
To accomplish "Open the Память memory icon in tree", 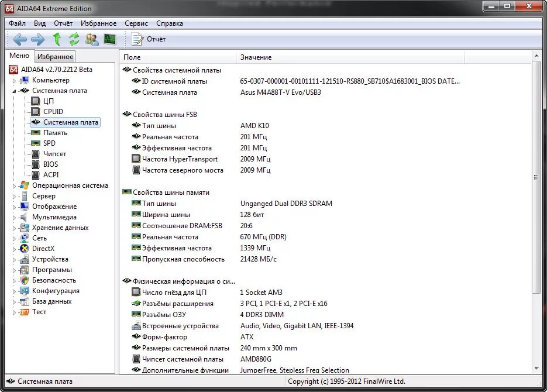I will coord(36,133).
